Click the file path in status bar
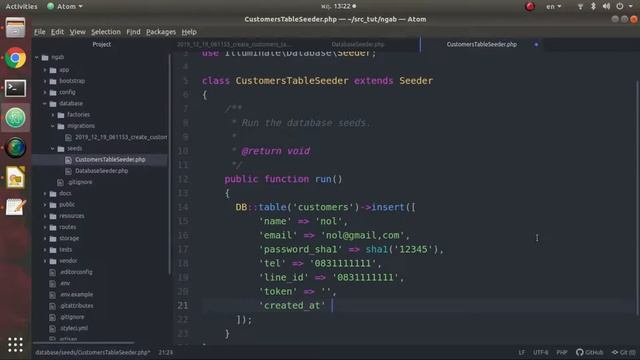The image size is (640, 360). (93, 352)
